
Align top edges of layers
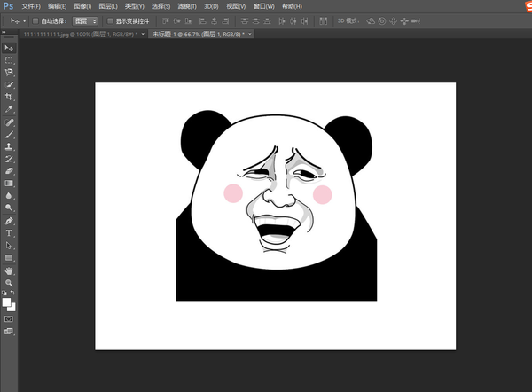coord(166,21)
